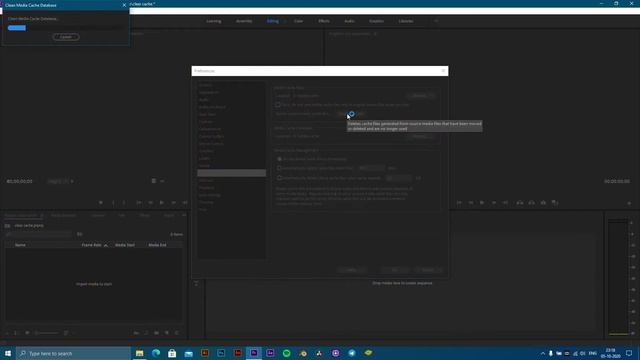Open the Graphics workspace
The height and width of the screenshot is (360, 640).
[x=376, y=21]
